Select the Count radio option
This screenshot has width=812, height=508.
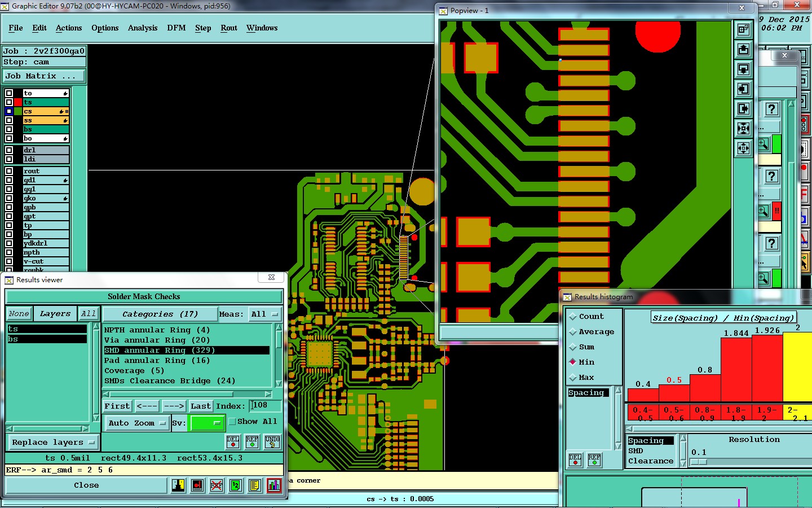pos(573,317)
